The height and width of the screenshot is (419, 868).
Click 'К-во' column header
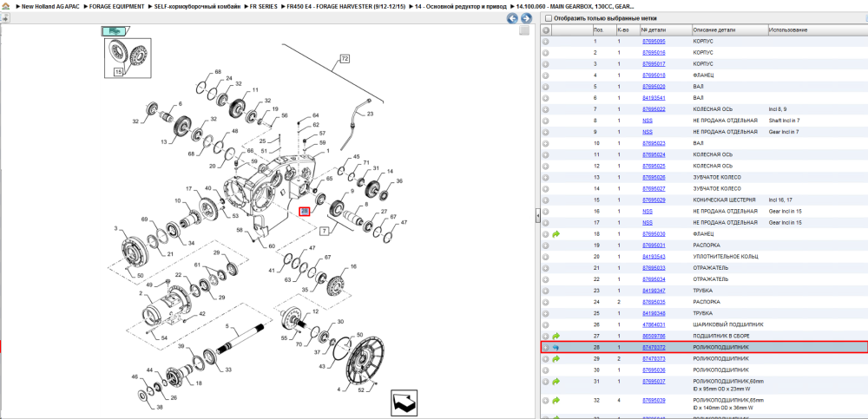[x=628, y=29]
